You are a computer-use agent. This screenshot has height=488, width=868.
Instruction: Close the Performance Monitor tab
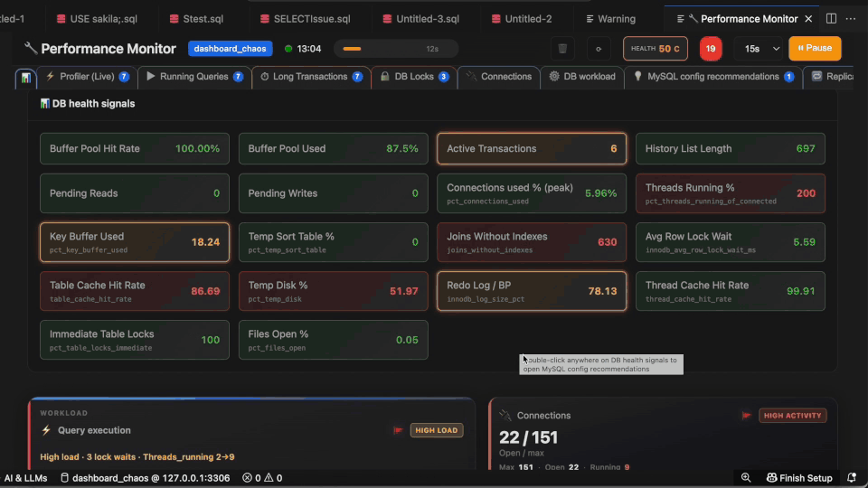[808, 19]
